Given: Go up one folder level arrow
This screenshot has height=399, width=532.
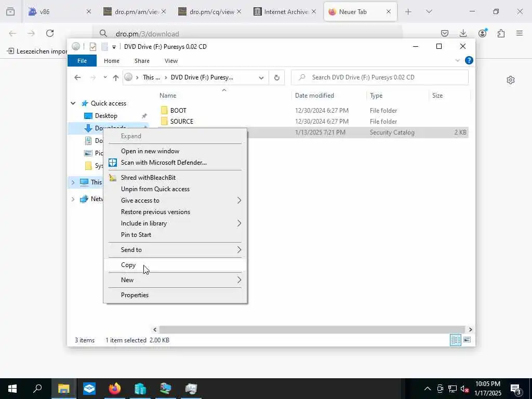Looking at the screenshot, I should (x=116, y=78).
